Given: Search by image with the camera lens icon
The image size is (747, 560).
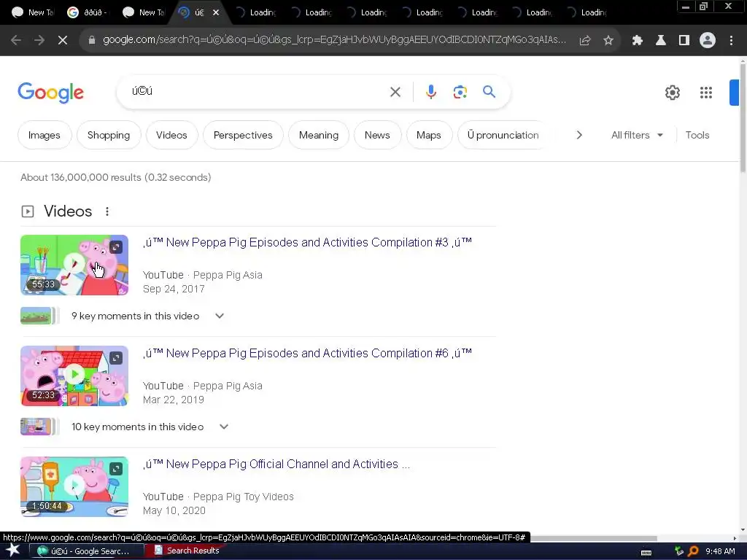Looking at the screenshot, I should click(x=460, y=92).
